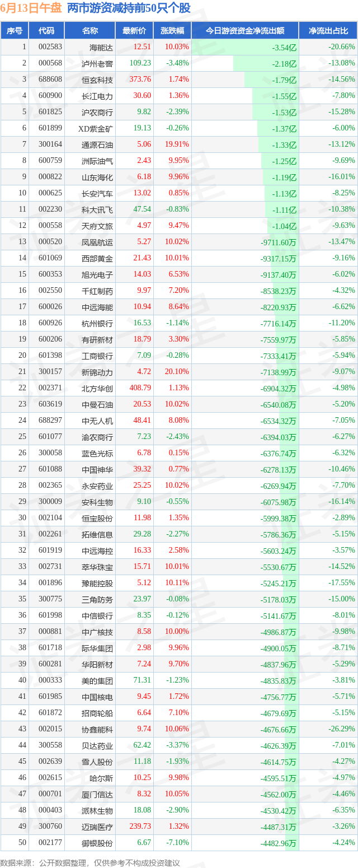The height and width of the screenshot is (868, 358).
Task: Click stock code 300009
Action: tap(50, 502)
